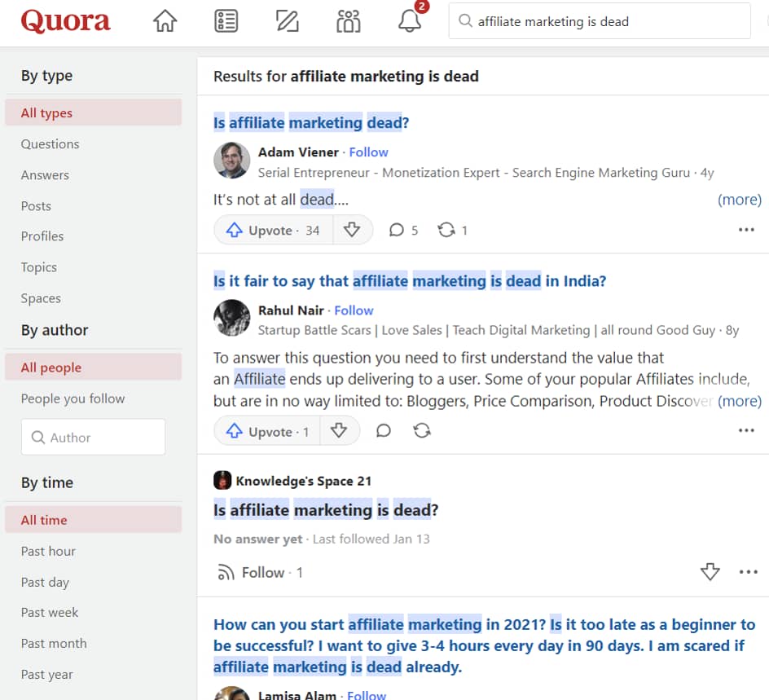Downvote Adam Viener's answer
This screenshot has width=769, height=700.
[352, 230]
